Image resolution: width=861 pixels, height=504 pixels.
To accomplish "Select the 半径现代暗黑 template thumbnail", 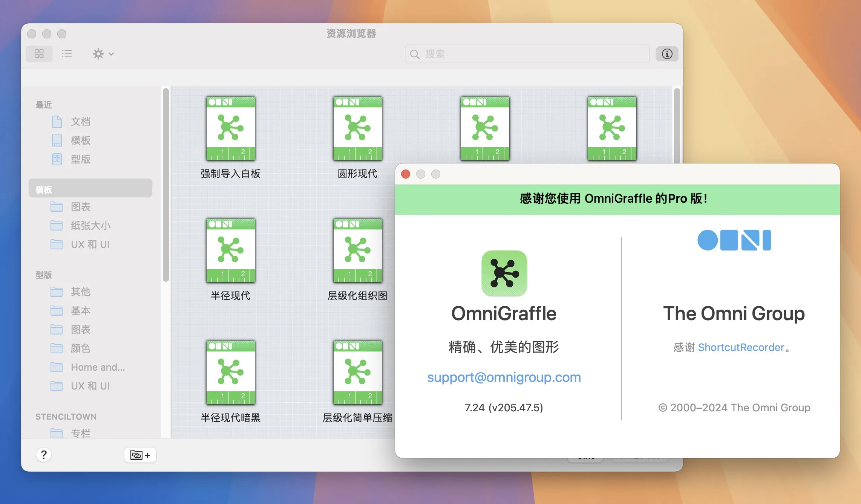I will (230, 373).
